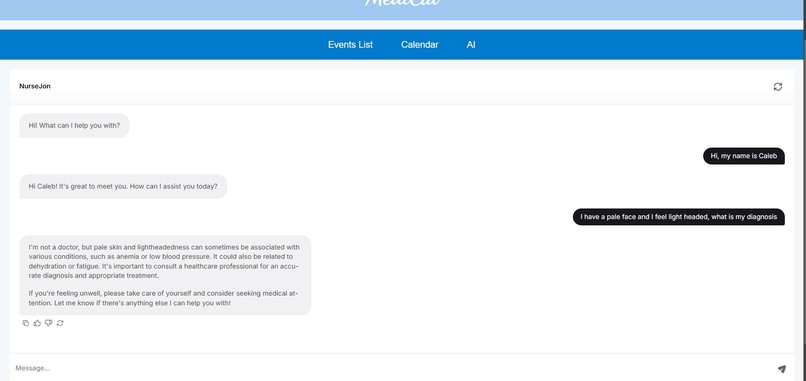Image resolution: width=806 pixels, height=381 pixels.
Task: Switch to the Calendar page
Action: (x=419, y=45)
